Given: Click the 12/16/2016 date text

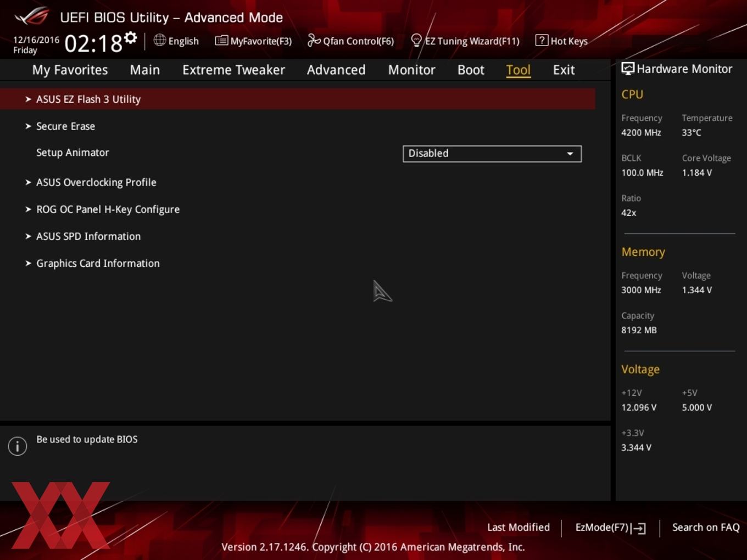Looking at the screenshot, I should tap(36, 40).
